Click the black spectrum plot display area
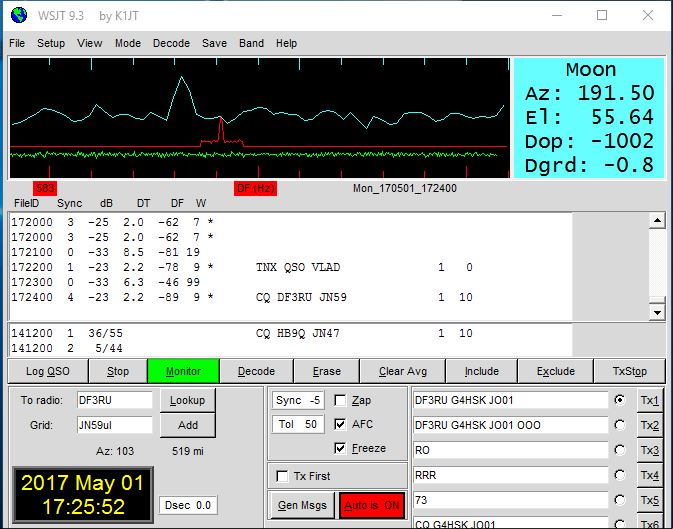The width and height of the screenshot is (673, 529). pyautogui.click(x=259, y=118)
